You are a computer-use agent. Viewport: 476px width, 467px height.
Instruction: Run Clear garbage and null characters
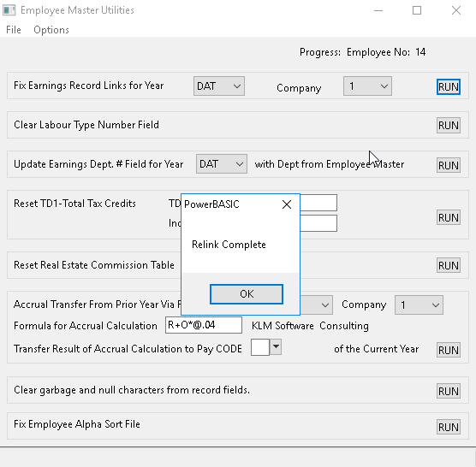[x=449, y=391]
